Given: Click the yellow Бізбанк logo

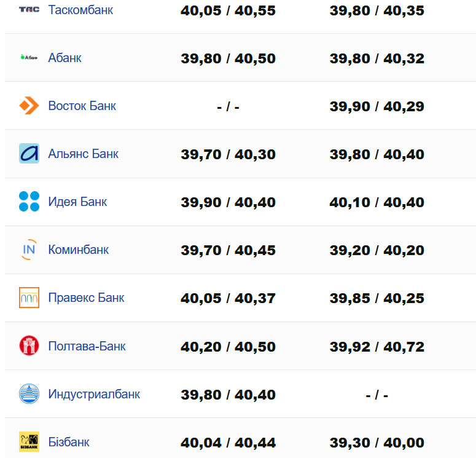Looking at the screenshot, I should tap(29, 441).
